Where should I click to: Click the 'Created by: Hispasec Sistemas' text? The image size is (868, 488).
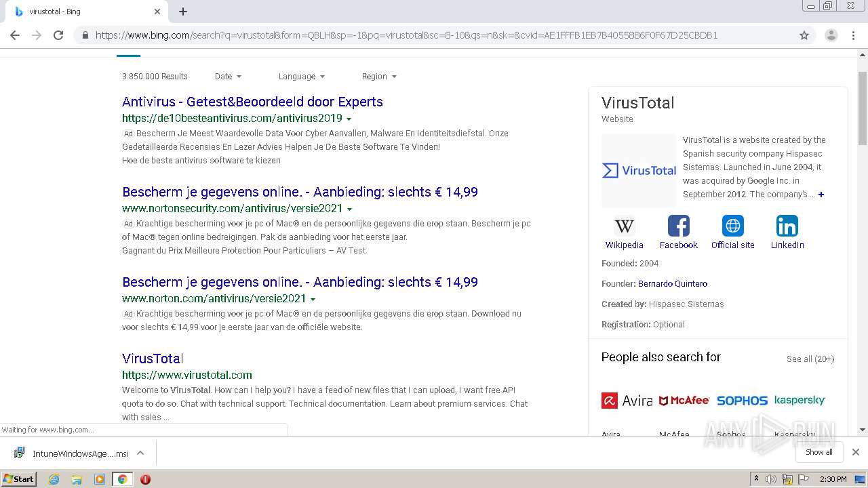(x=663, y=304)
